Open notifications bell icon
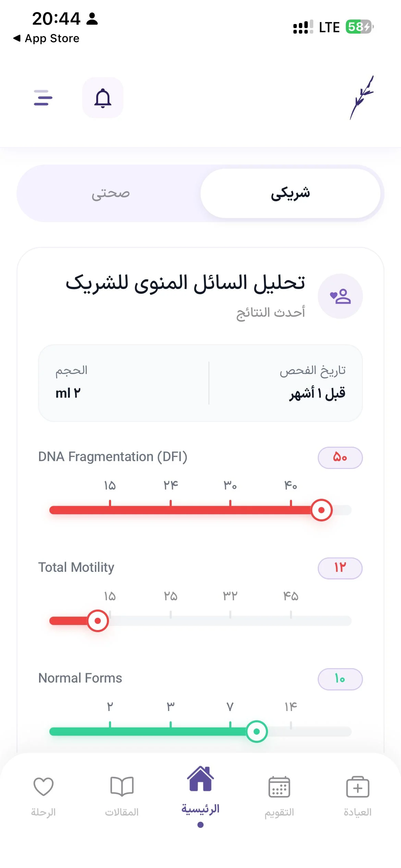Viewport: 401px width, 868px height. tap(103, 98)
